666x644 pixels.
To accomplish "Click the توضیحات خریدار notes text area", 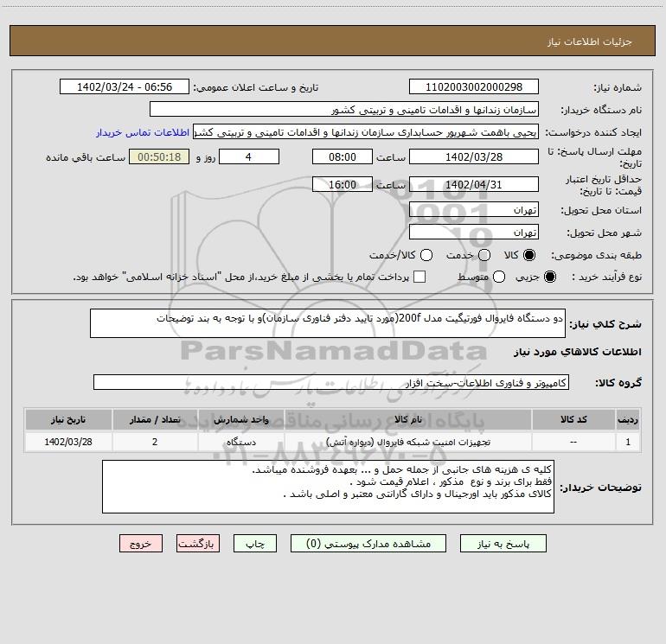I will tap(328, 487).
